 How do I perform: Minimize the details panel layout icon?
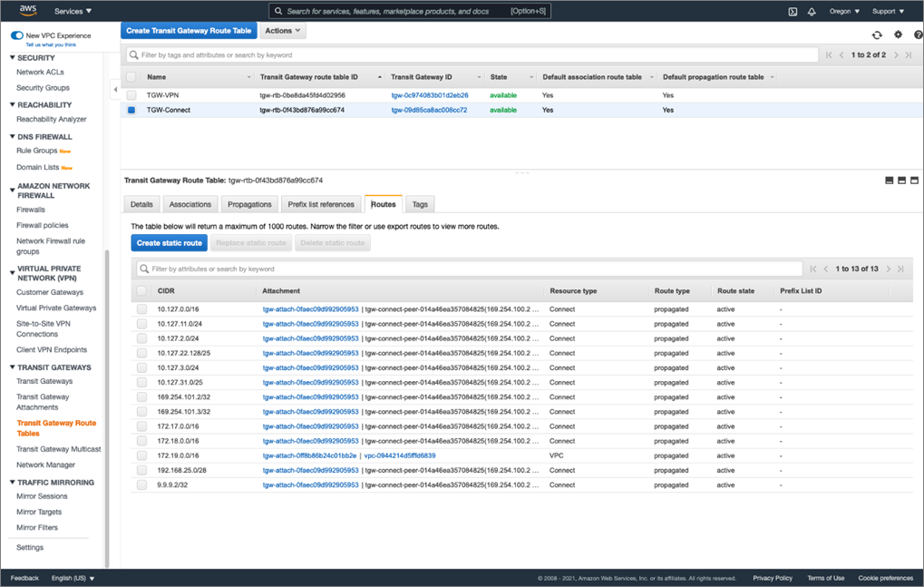(890, 181)
